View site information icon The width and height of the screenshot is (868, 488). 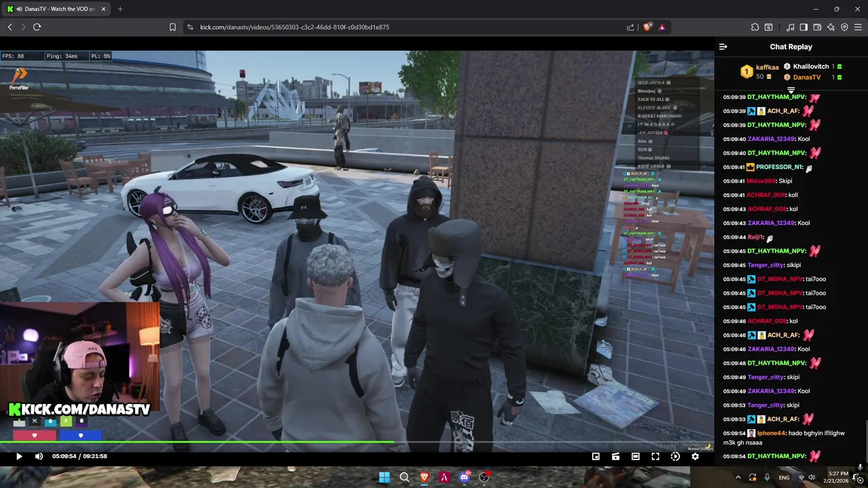click(190, 27)
